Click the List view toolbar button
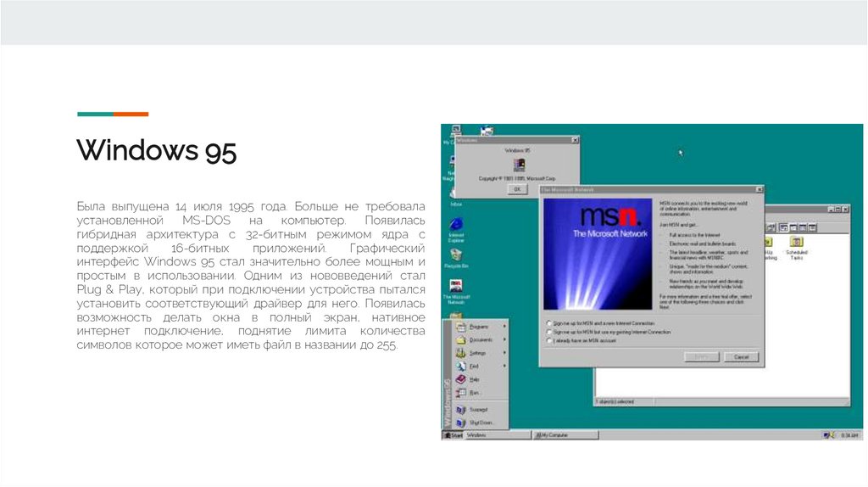 tap(803, 227)
